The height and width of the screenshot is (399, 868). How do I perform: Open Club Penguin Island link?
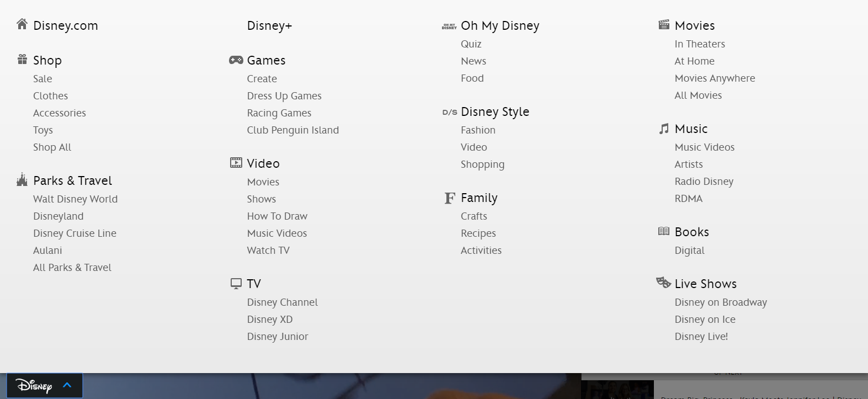293,130
